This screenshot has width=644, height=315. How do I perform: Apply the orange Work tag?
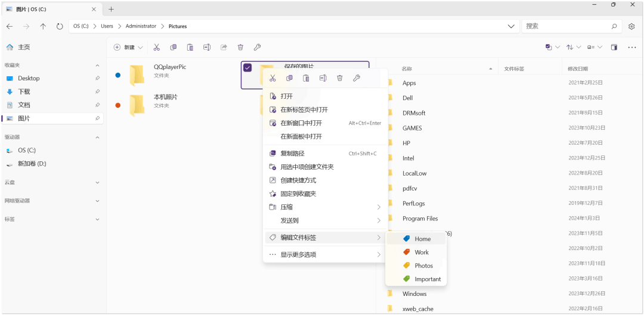pos(421,252)
